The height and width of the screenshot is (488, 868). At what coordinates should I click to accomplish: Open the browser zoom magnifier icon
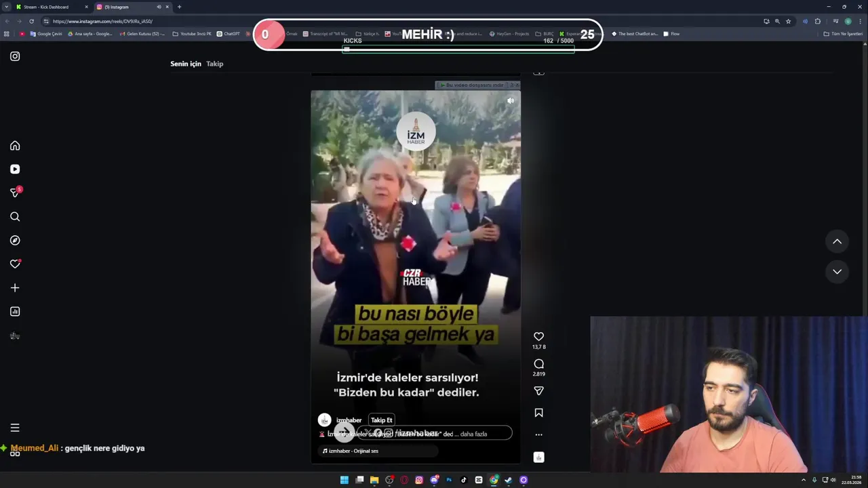coord(777,21)
